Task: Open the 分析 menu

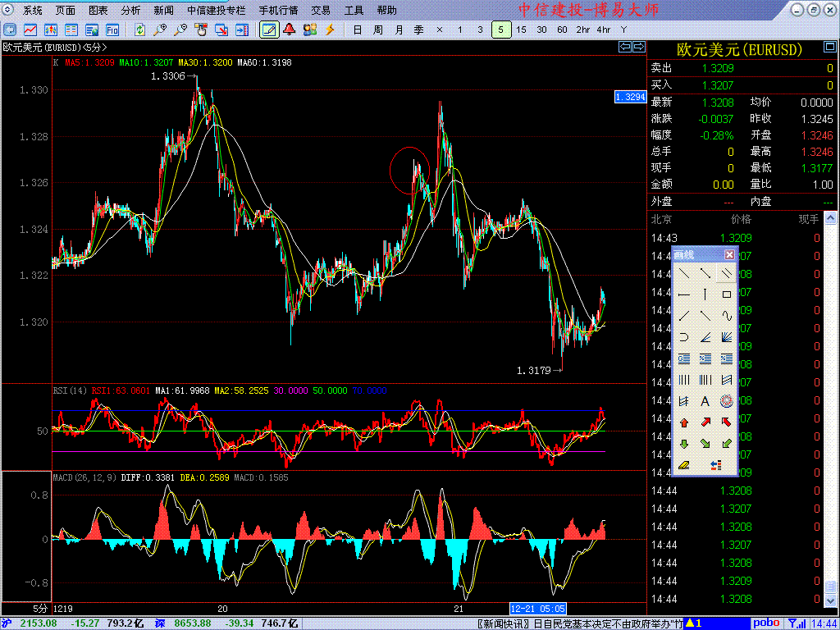Action: [130, 11]
